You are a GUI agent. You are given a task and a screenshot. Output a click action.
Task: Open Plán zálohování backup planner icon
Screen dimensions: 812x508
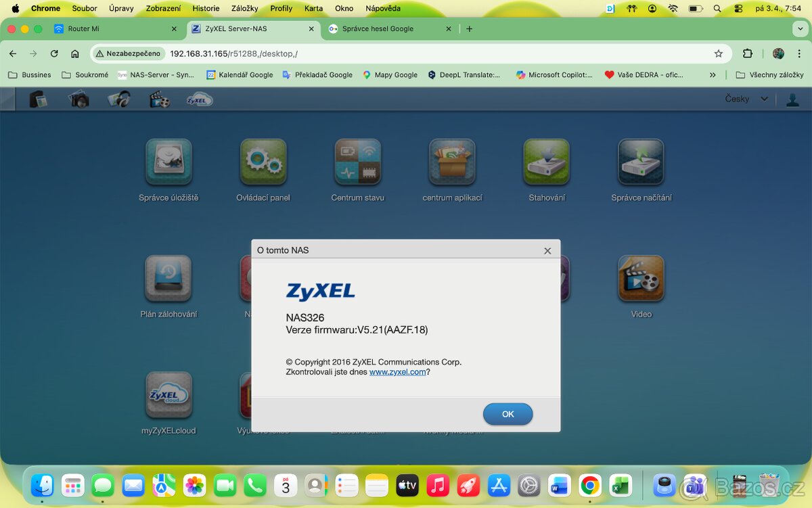168,278
